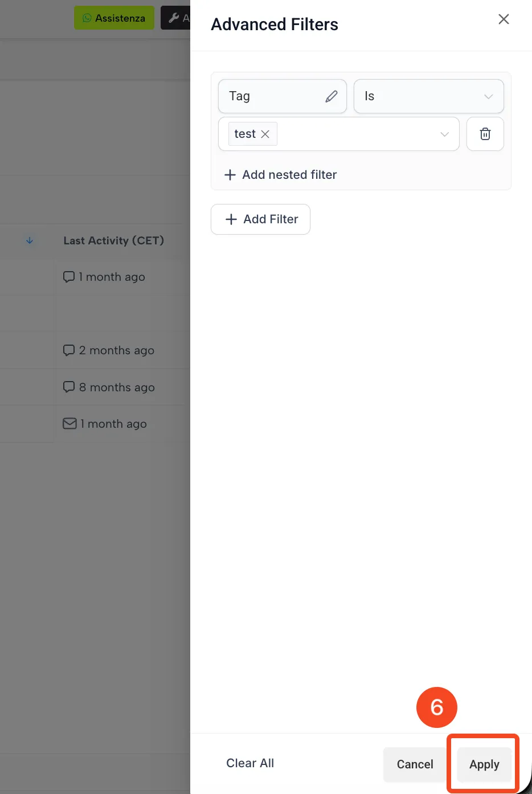The height and width of the screenshot is (794, 532).
Task: Apply the advanced filters
Action: click(484, 764)
